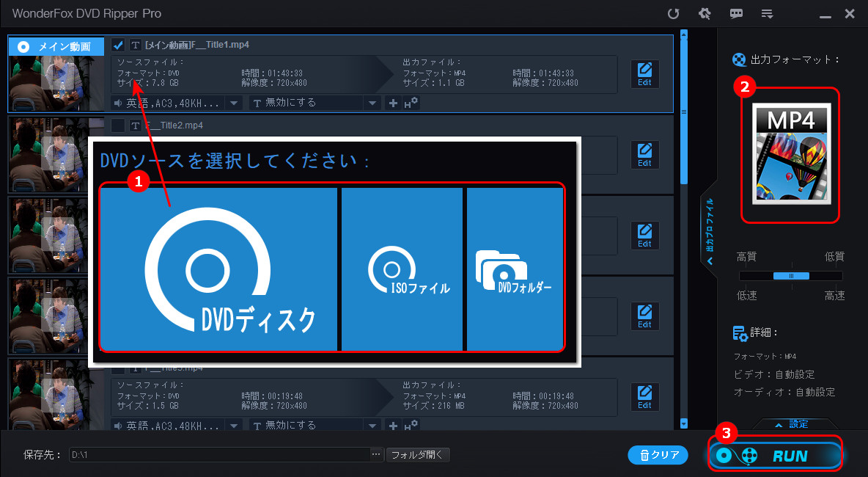Click the 高速 speed label
The image size is (868, 477).
[x=835, y=296]
